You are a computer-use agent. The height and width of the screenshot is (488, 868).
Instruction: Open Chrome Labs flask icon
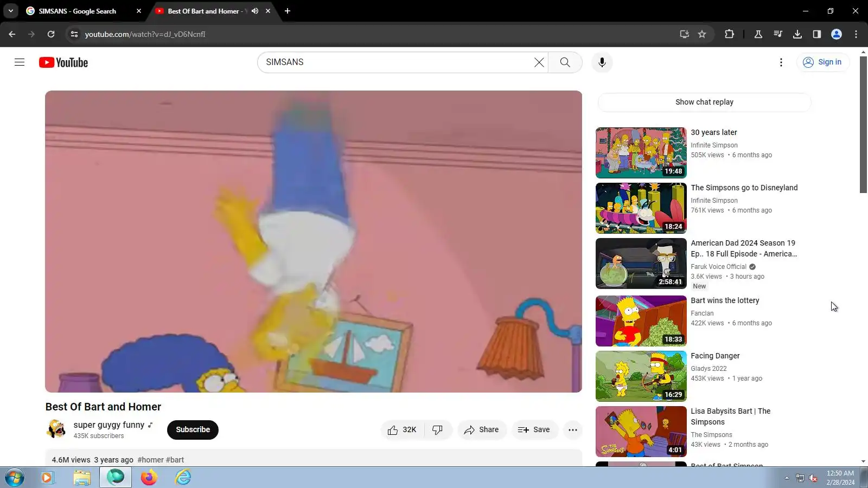pos(758,34)
